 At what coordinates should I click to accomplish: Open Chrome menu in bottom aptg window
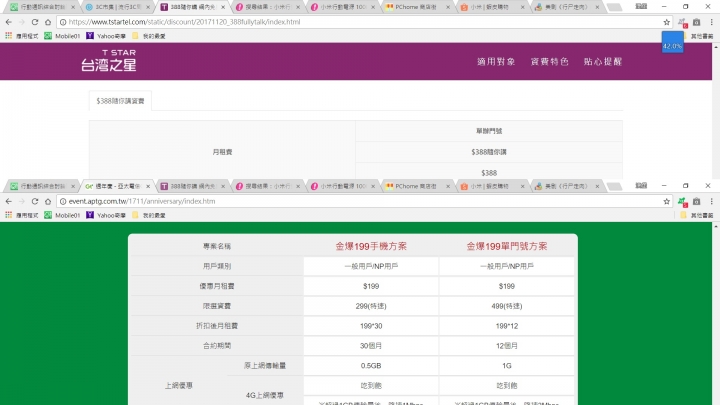click(711, 201)
